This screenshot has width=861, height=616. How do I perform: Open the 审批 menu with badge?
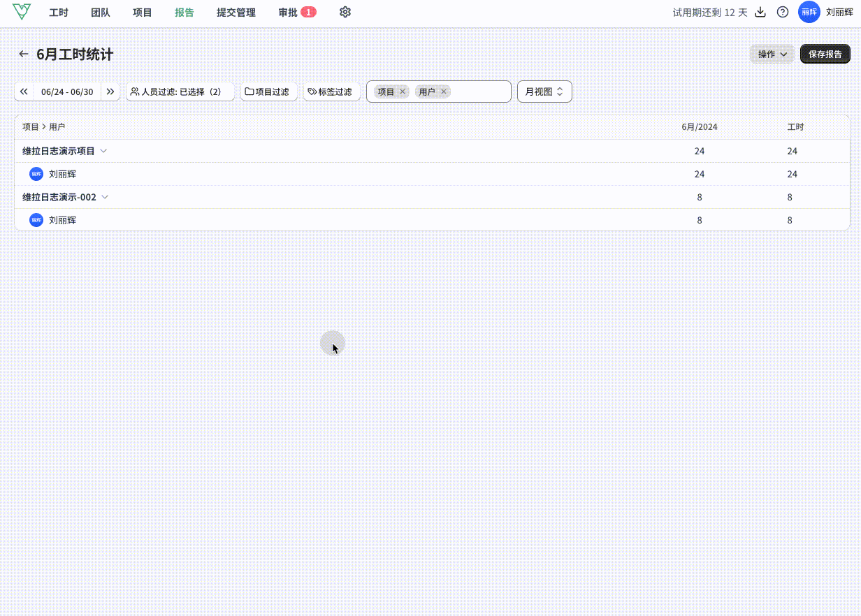point(297,13)
